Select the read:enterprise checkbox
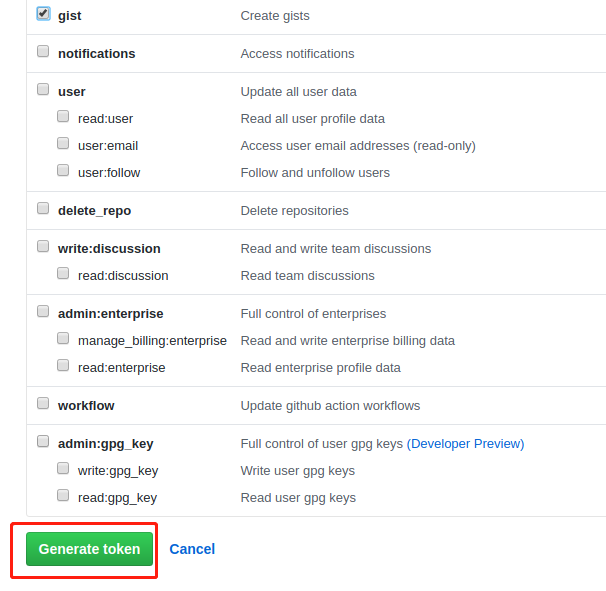Viewport: 606px width, 591px height. (63, 366)
